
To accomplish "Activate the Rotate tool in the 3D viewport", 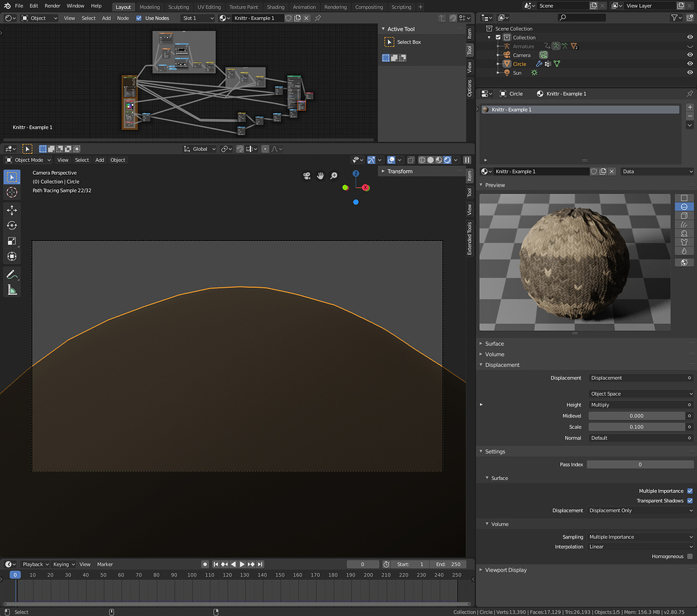I will [12, 225].
